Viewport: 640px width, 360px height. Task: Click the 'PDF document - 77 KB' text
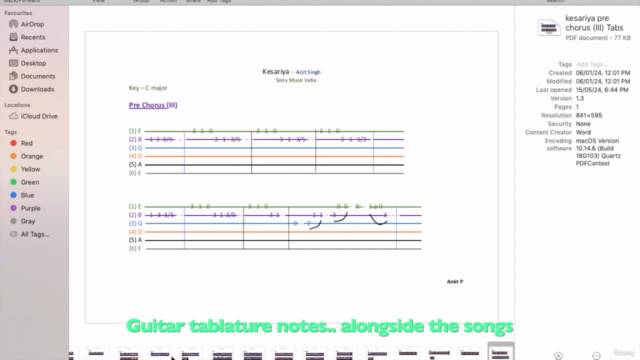pyautogui.click(x=598, y=38)
